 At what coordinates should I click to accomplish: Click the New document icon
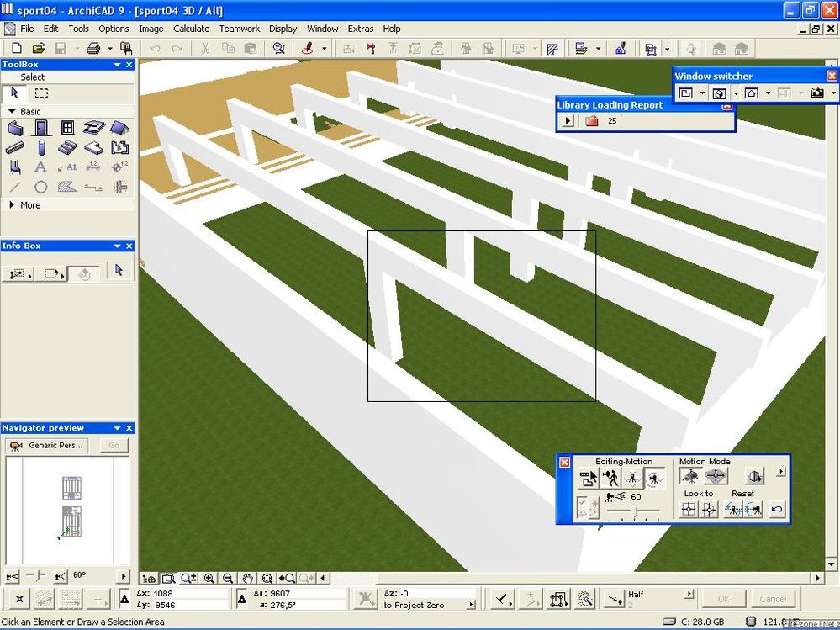point(17,49)
